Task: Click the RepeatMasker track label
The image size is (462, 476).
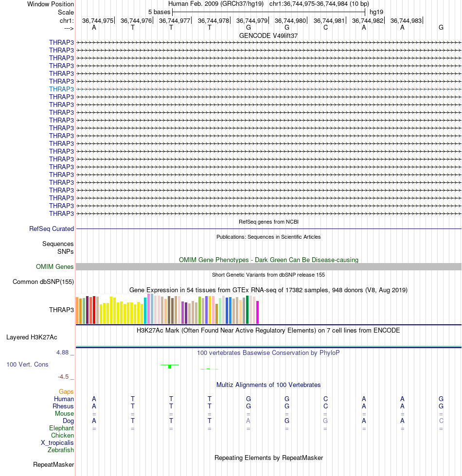Action: coord(53,464)
